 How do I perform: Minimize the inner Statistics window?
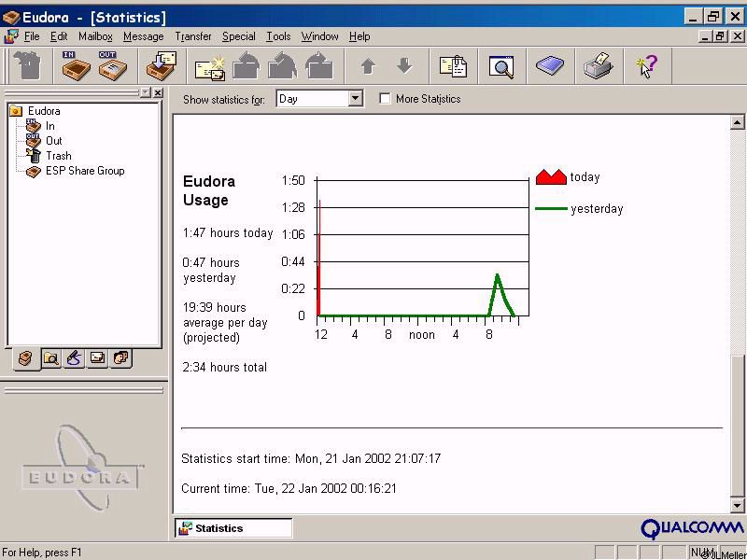click(x=706, y=36)
